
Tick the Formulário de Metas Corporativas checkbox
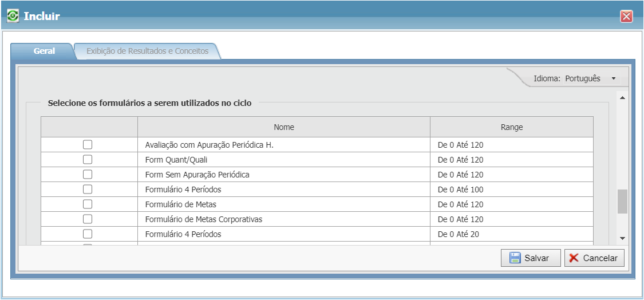(x=88, y=219)
